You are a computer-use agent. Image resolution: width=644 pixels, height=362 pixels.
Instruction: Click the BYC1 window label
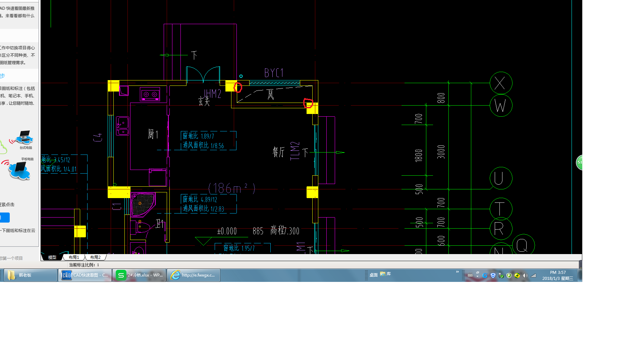tap(274, 73)
